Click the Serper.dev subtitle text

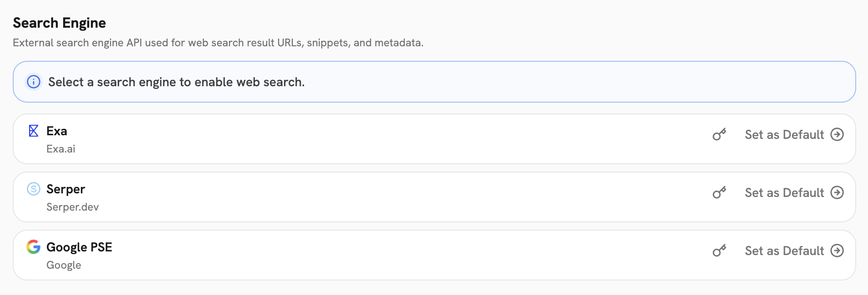pos(72,207)
